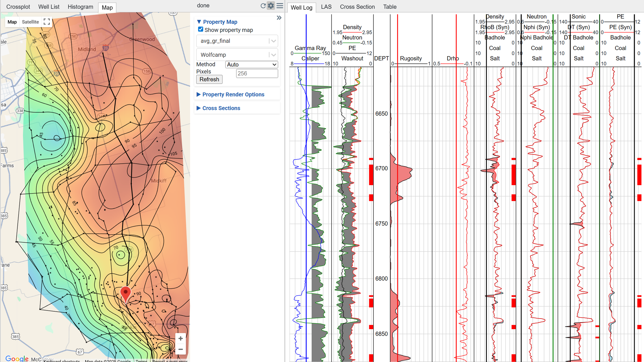Uncheck the Show property map checkbox
644x362 pixels.
[x=201, y=29]
